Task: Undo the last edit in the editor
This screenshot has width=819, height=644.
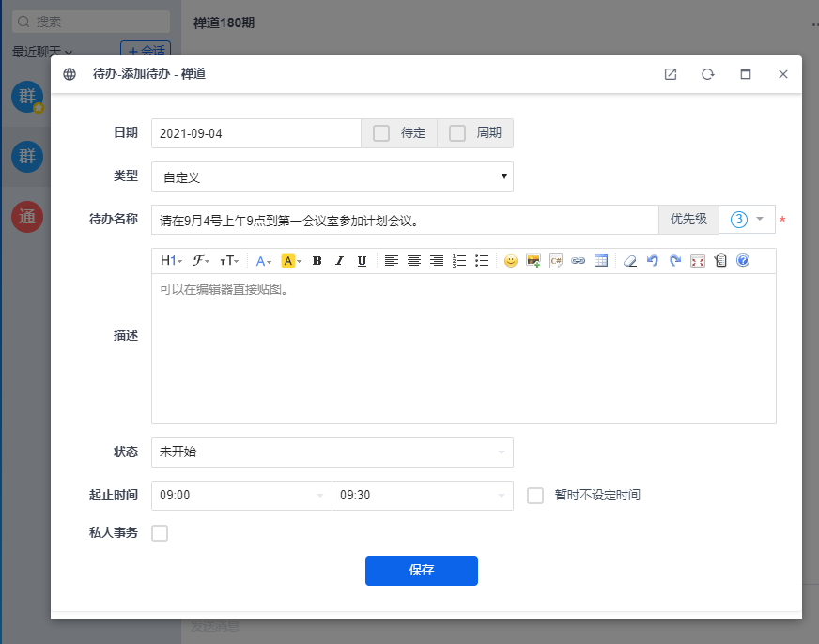Action: 653,261
